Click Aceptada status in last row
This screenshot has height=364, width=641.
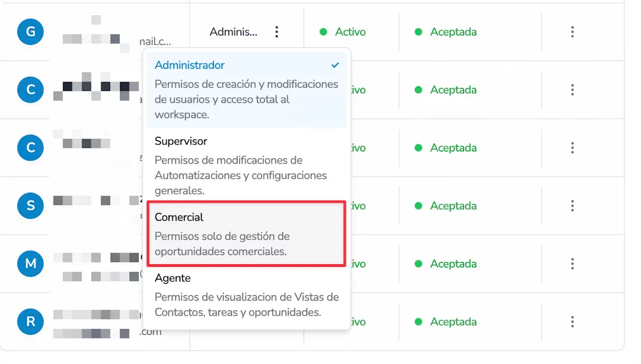point(453,321)
